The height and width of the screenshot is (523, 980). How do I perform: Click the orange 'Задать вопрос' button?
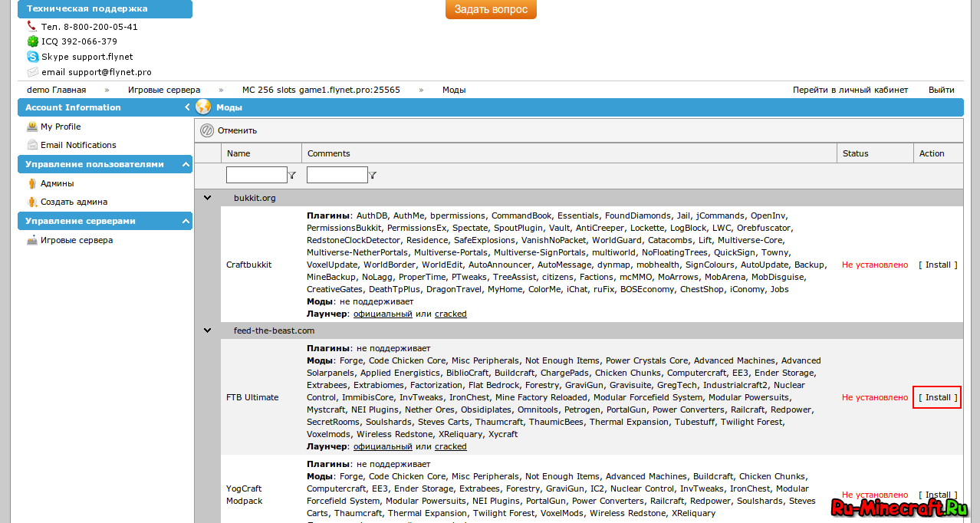pyautogui.click(x=491, y=9)
